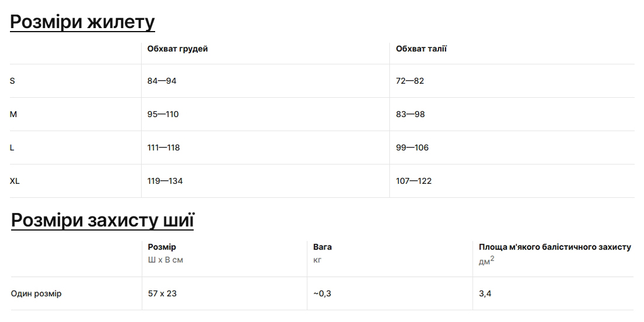Select the neck protection size 57 x 23
Viewport: 644px width, 322px height.
[x=162, y=293]
